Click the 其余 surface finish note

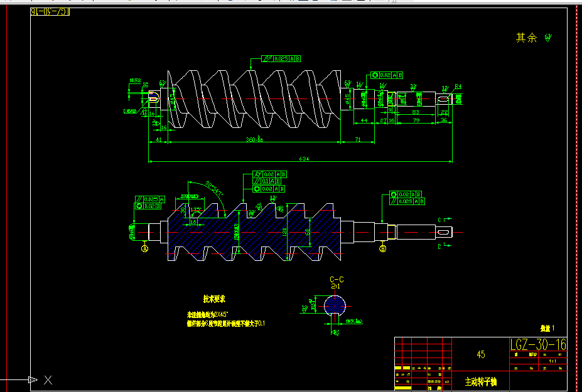[526, 38]
